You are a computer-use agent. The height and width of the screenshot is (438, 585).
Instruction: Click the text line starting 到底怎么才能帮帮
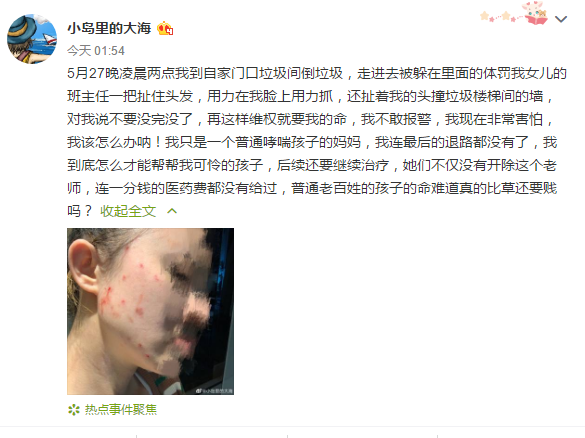click(312, 165)
